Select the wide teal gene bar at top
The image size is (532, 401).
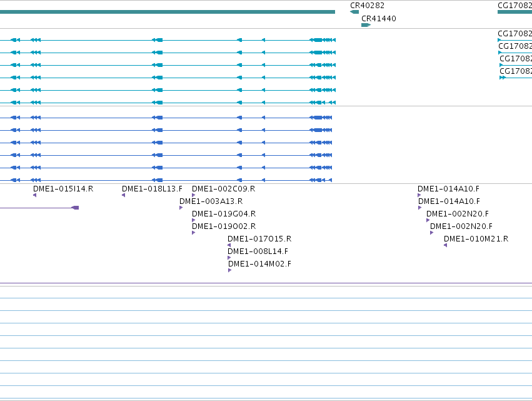pos(168,12)
